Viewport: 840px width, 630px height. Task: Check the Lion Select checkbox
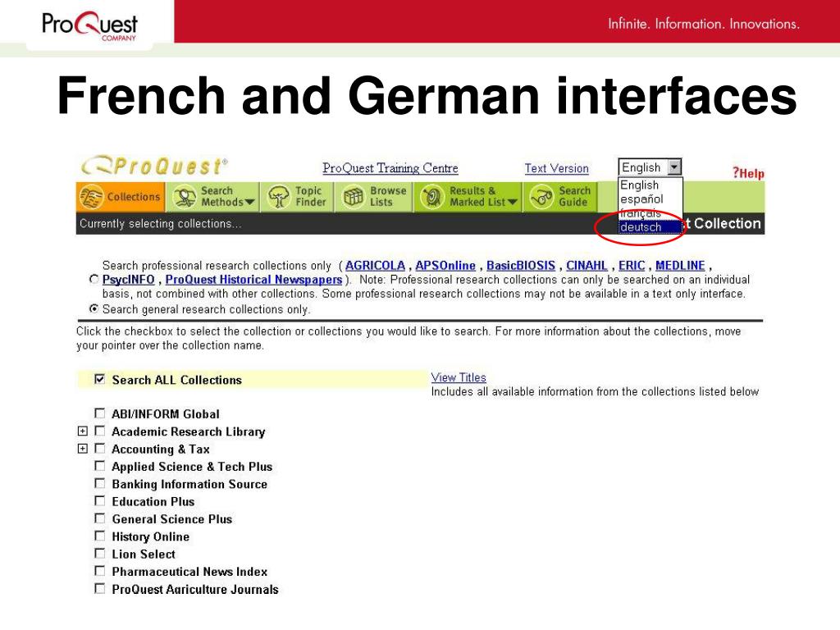pos(99,554)
